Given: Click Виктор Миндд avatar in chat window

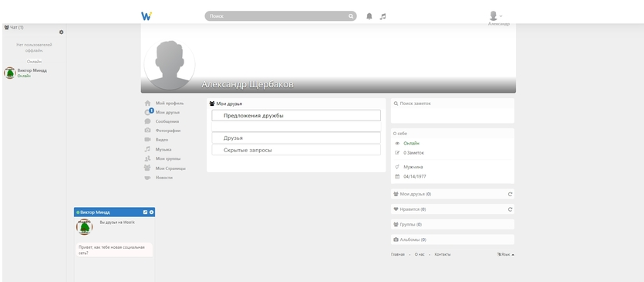Looking at the screenshot, I should click(84, 227).
